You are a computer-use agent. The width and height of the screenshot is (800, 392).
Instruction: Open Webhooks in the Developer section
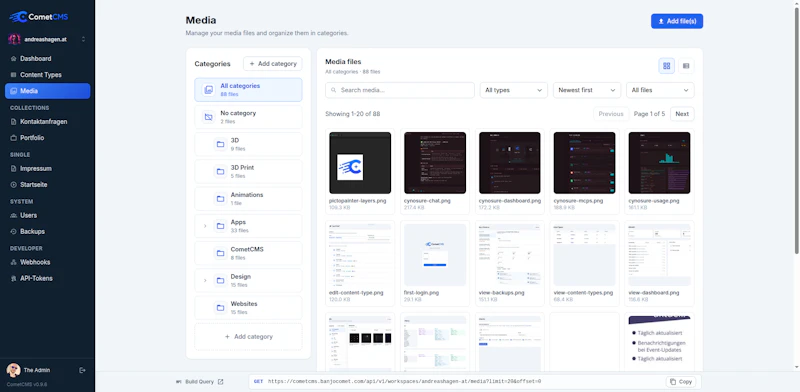47,262
